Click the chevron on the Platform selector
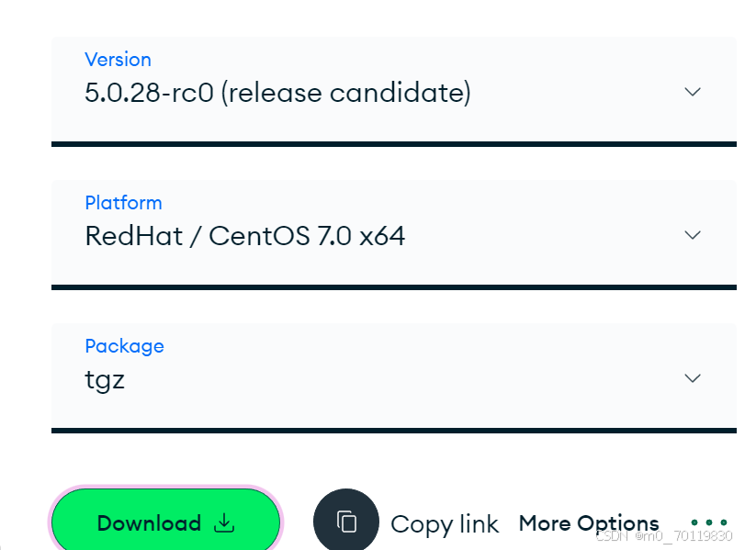The width and height of the screenshot is (756, 550). [x=692, y=235]
